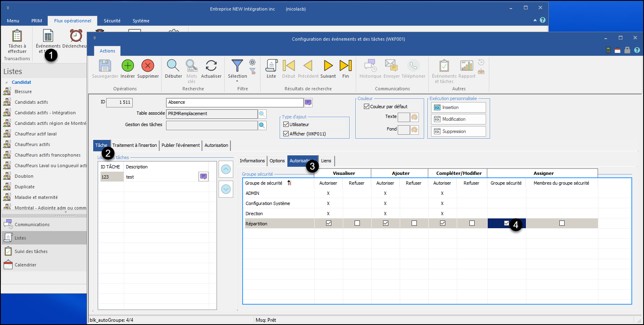The width and height of the screenshot is (644, 325).
Task: Uncheck the Utilisateur checkbox
Action: (x=286, y=124)
